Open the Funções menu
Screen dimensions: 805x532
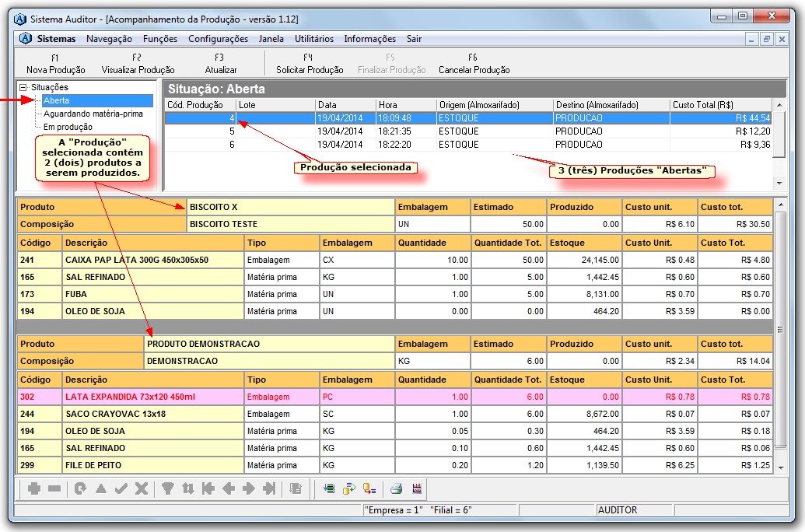tap(159, 39)
